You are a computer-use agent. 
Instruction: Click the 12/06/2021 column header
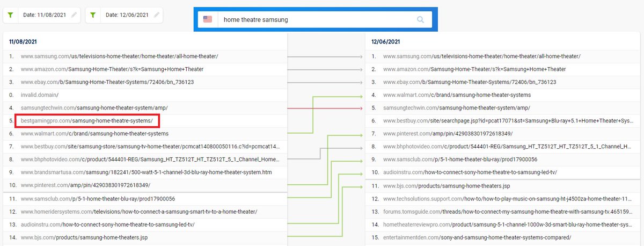(x=385, y=41)
